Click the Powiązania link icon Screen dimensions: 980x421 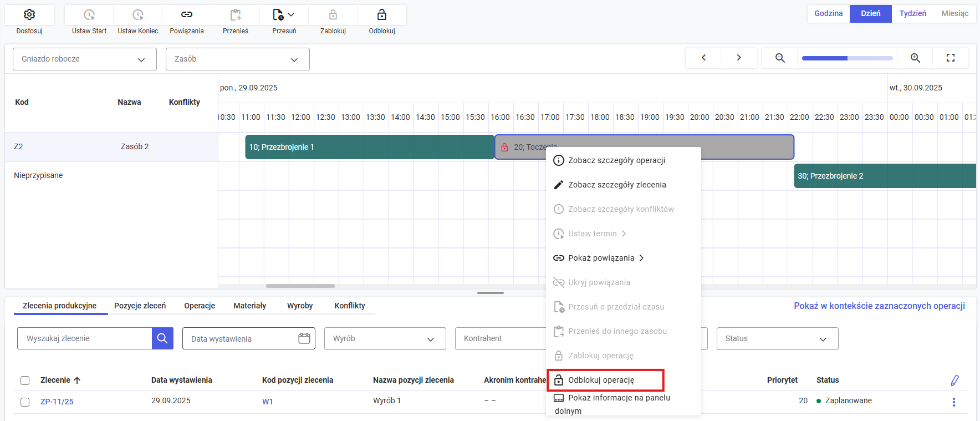click(187, 15)
